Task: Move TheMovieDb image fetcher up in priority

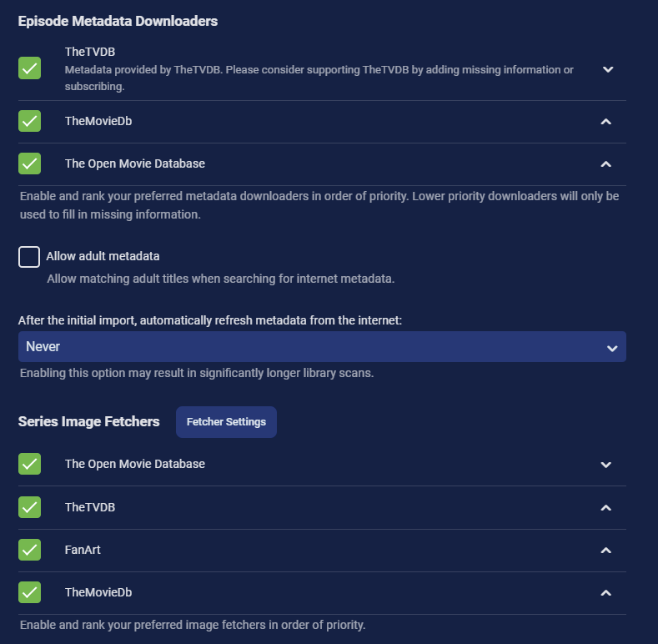Action: [606, 593]
